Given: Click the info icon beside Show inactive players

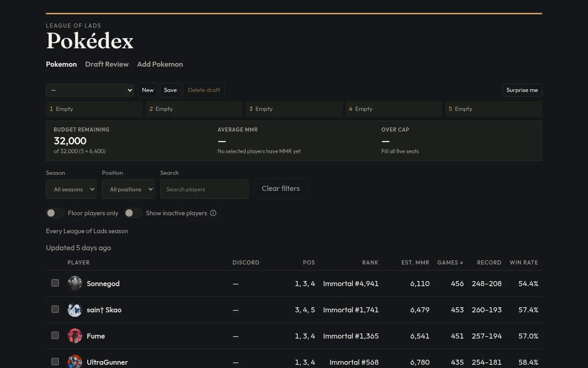Looking at the screenshot, I should coord(213,213).
